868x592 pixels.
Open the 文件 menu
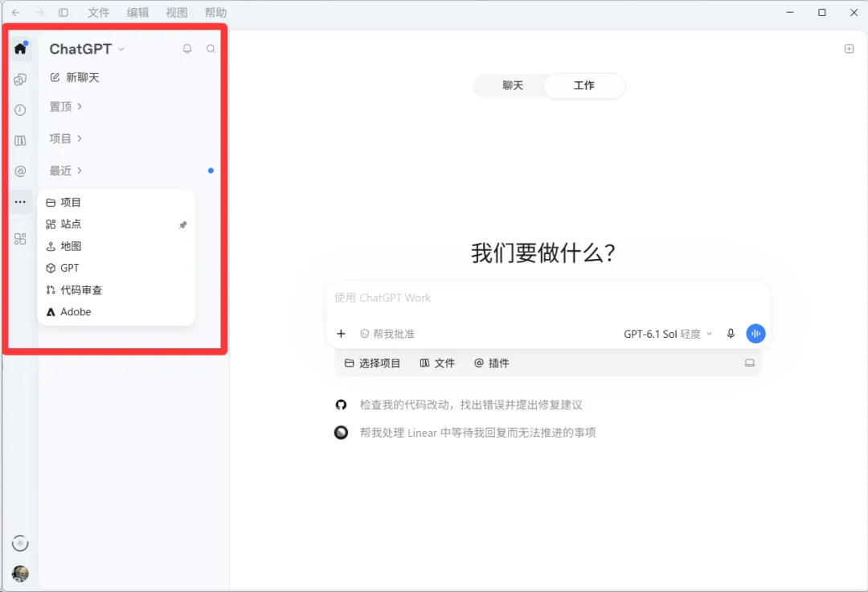click(x=99, y=12)
